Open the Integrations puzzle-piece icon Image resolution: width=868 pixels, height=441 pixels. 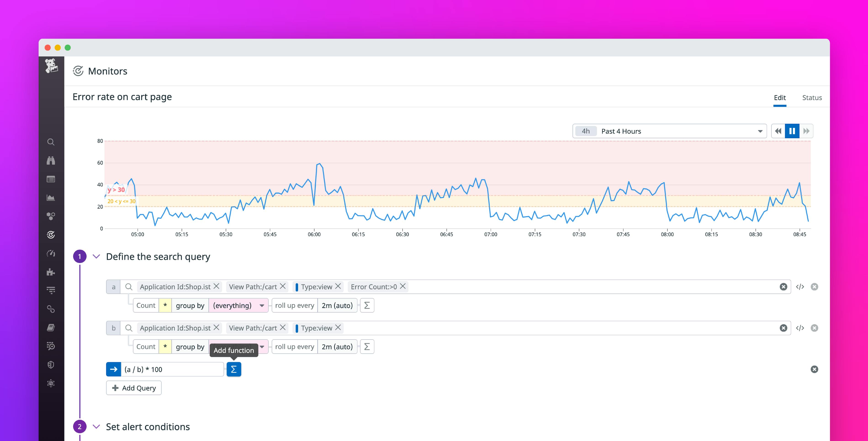click(51, 272)
